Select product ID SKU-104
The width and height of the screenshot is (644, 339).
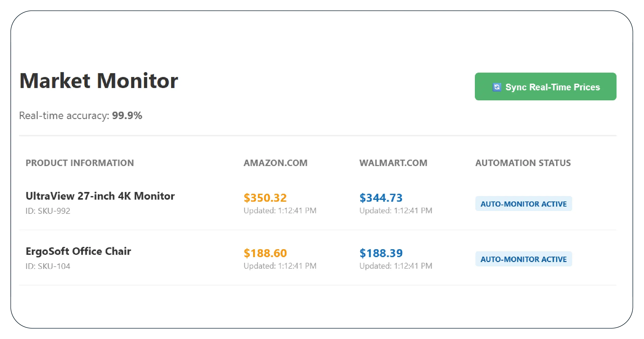pos(48,266)
